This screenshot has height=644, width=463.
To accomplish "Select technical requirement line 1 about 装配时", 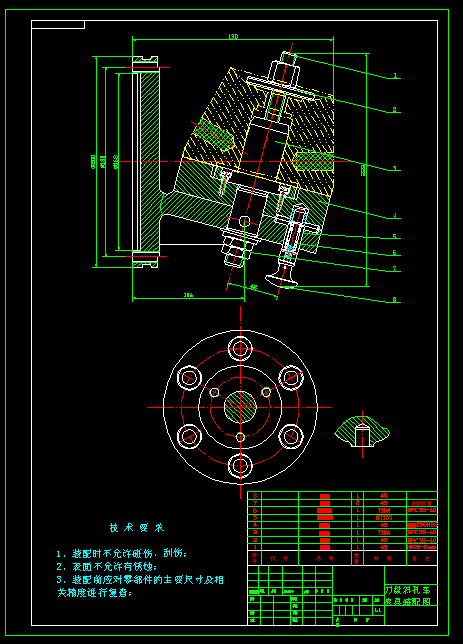I will click(x=122, y=553).
